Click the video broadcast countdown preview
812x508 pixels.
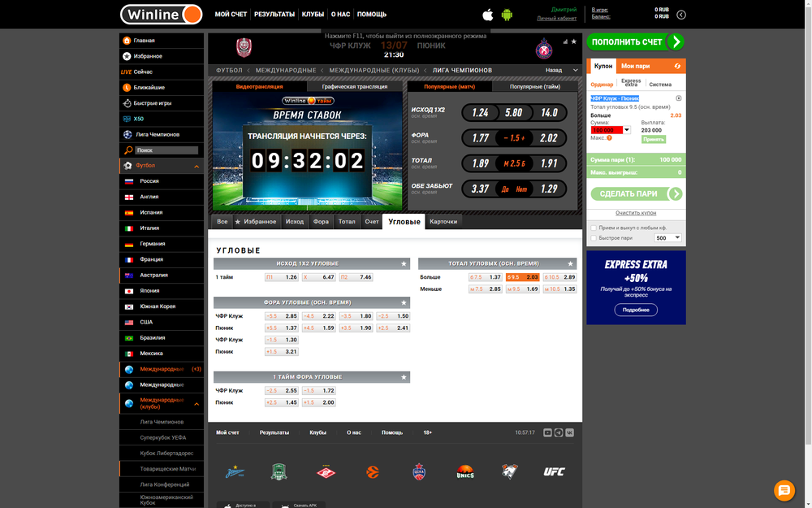pos(308,151)
